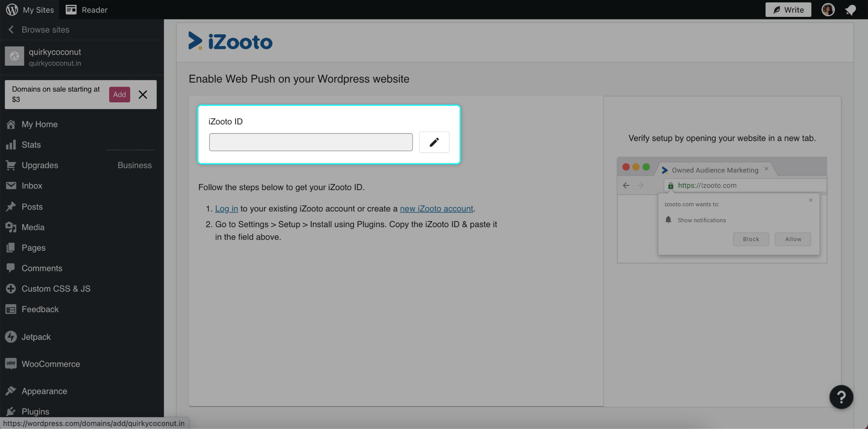Screen dimensions: 868x429
Task: Click the Custom CSS & JS plus icon
Action: [x=11, y=289]
